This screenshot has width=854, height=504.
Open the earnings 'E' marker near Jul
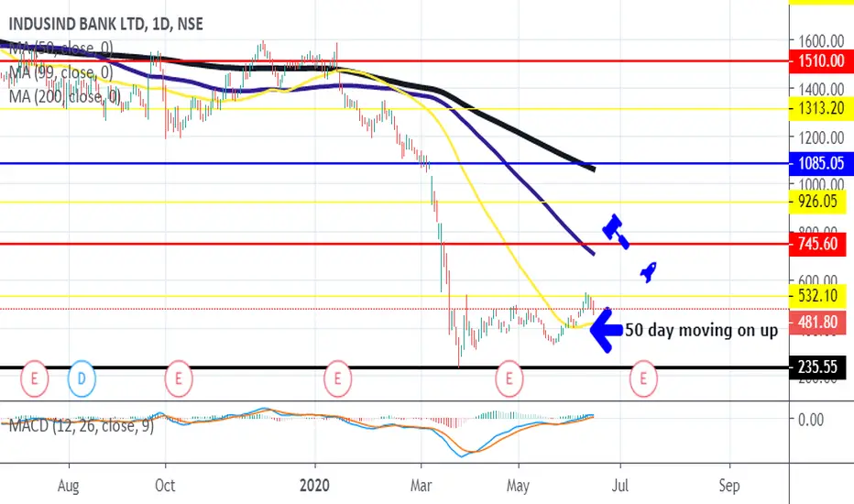[x=643, y=378]
